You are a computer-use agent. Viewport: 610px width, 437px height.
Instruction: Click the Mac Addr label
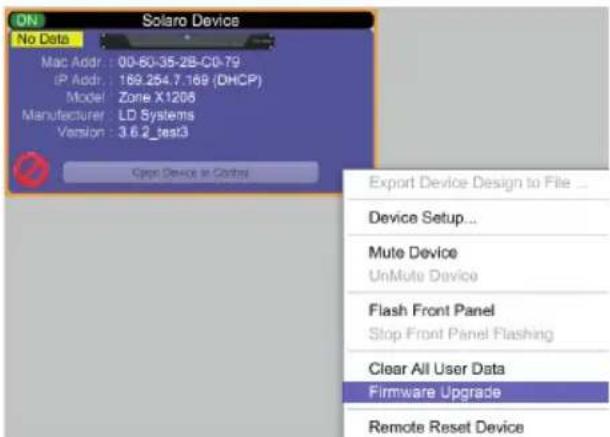(71, 62)
